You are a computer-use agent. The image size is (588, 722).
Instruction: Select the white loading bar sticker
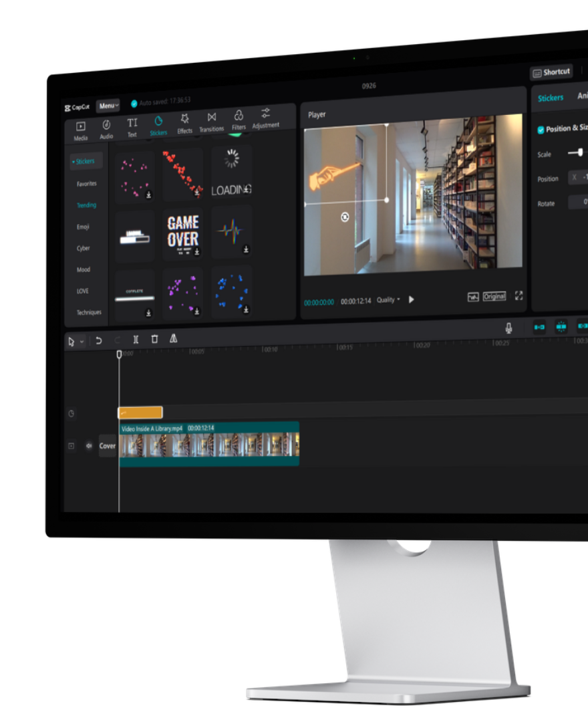coord(135,237)
